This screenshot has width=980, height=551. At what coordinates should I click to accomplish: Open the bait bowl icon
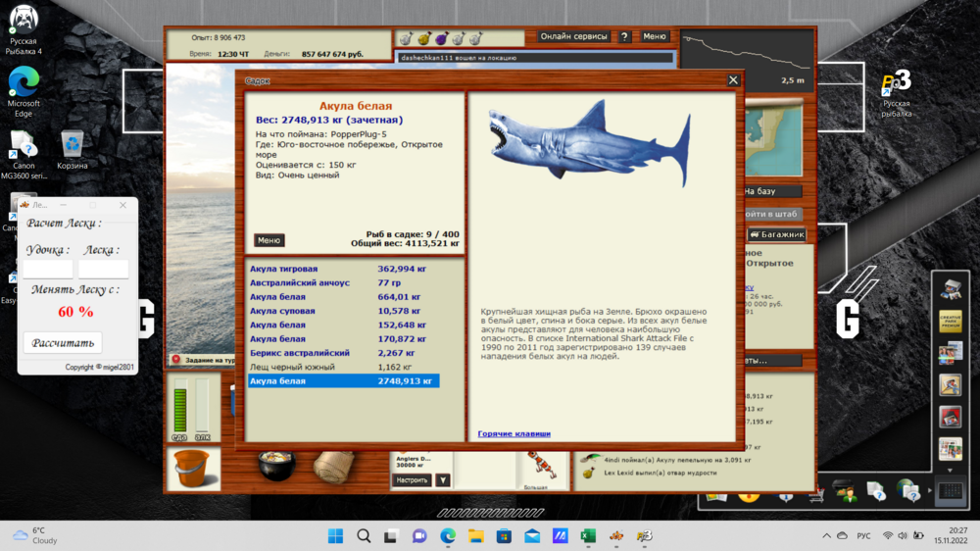click(277, 465)
